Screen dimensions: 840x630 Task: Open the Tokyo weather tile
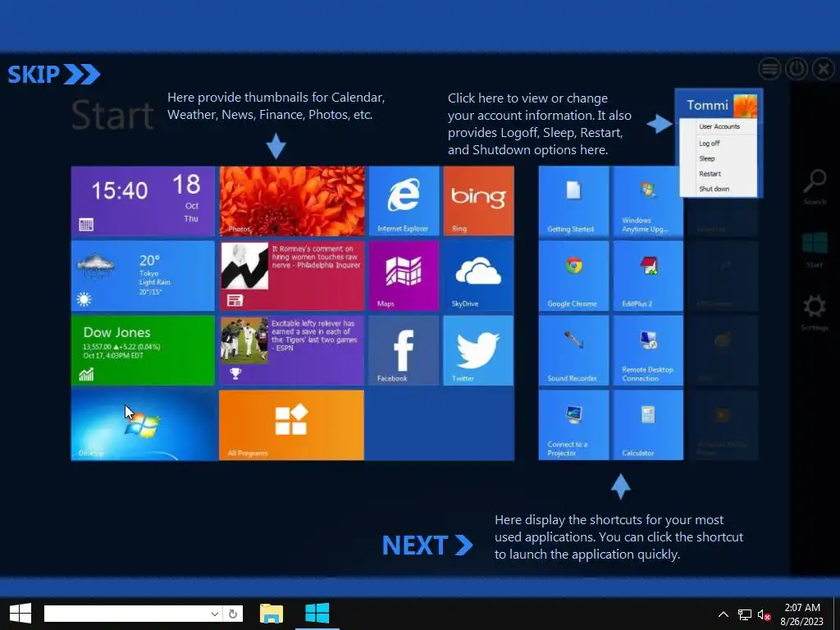click(143, 276)
